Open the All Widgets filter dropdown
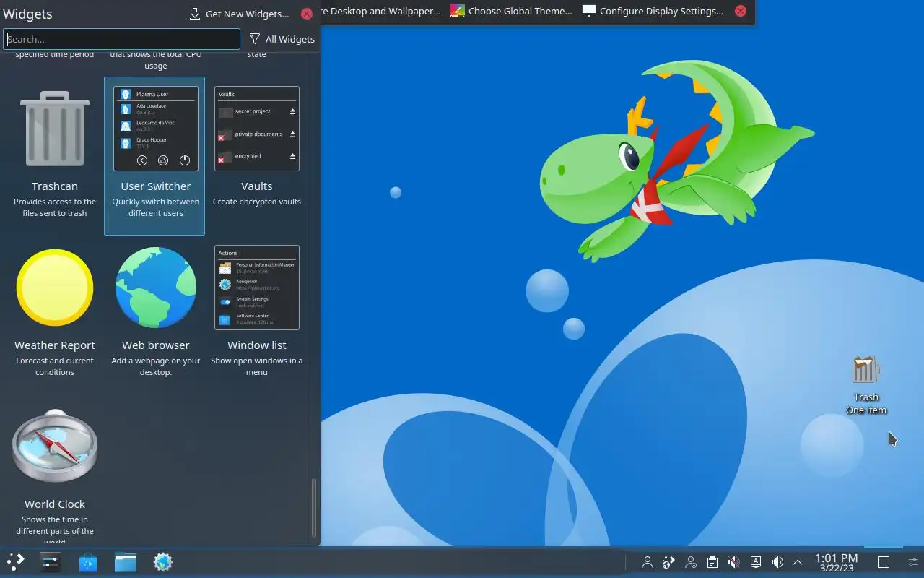The image size is (924, 578). [x=282, y=39]
